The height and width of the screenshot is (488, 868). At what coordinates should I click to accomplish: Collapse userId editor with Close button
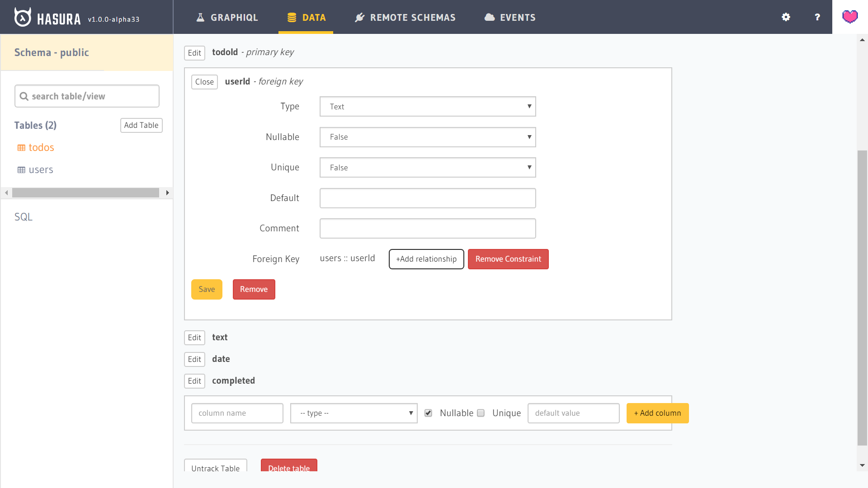pos(204,82)
